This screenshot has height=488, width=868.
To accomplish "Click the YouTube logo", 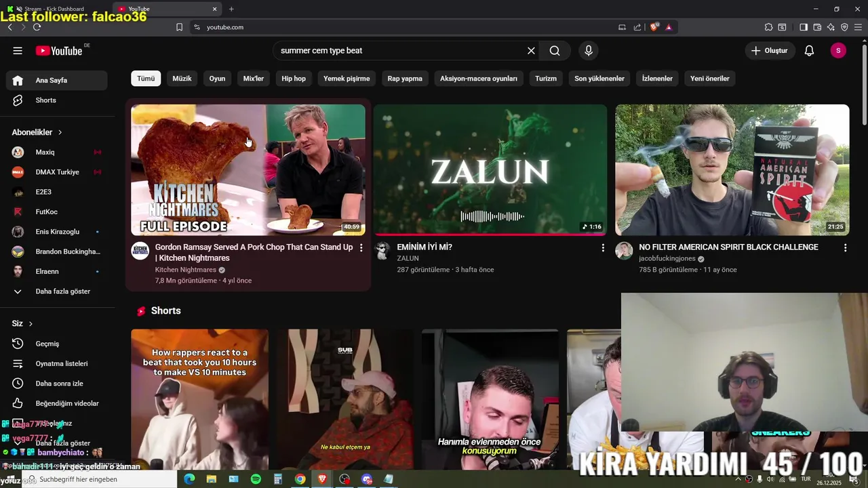I will coord(59,51).
